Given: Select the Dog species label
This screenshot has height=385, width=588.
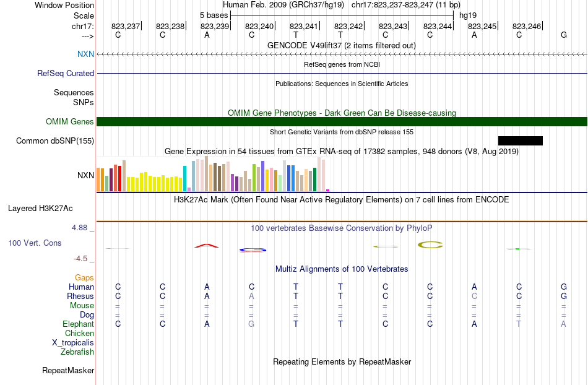Looking at the screenshot, I should [87, 315].
